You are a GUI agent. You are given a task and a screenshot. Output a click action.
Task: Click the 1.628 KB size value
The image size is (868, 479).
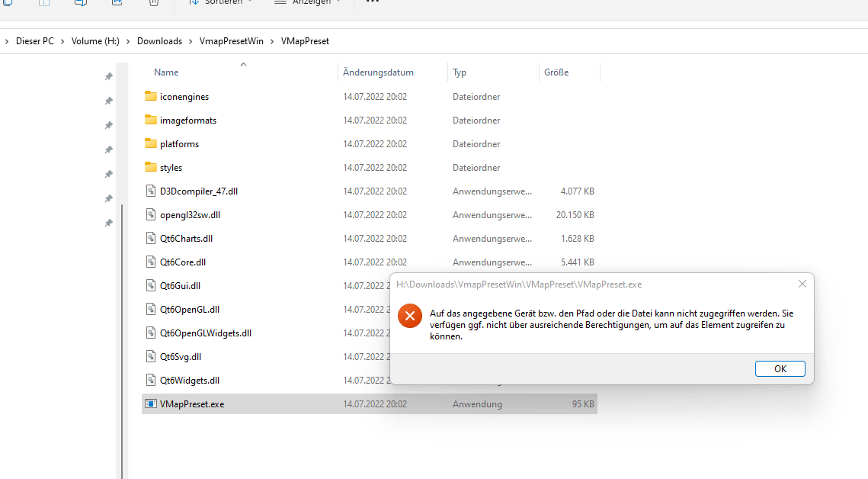point(578,239)
